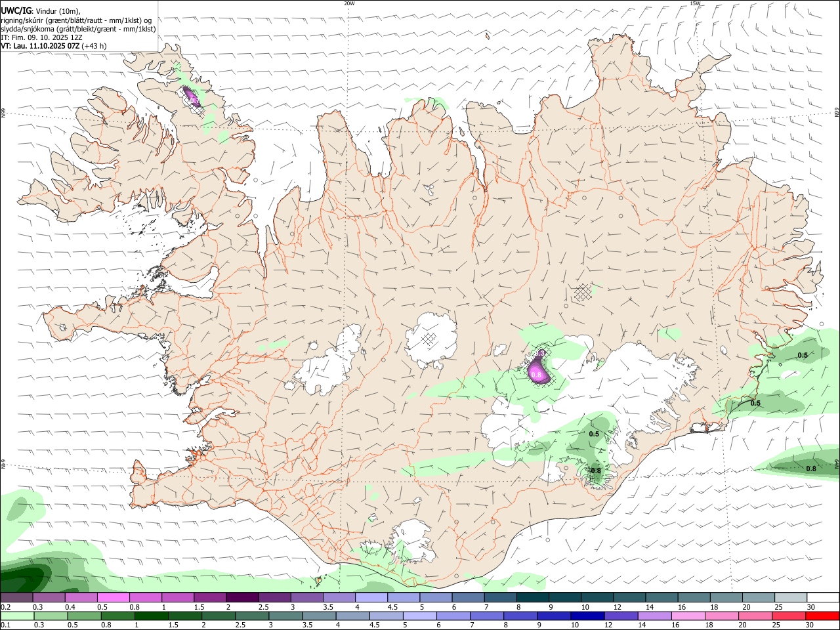Click the 0.8 value on the hatched southern glacier tip

(x=596, y=471)
